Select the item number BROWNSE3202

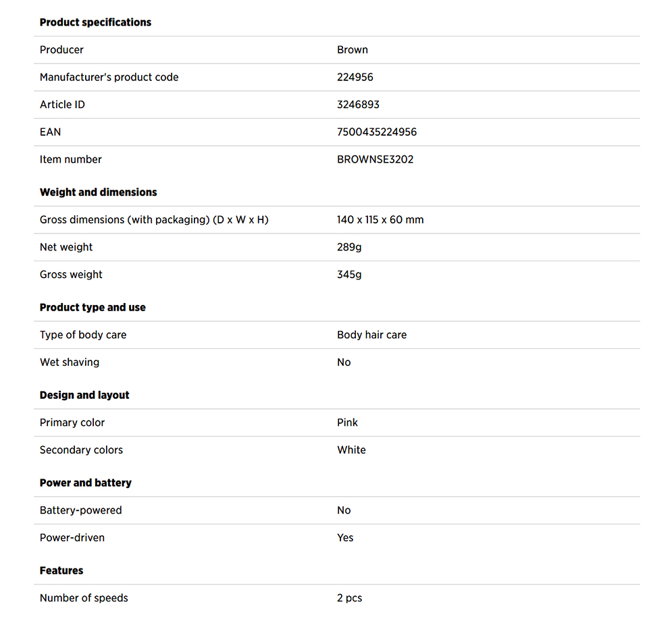pyautogui.click(x=375, y=160)
